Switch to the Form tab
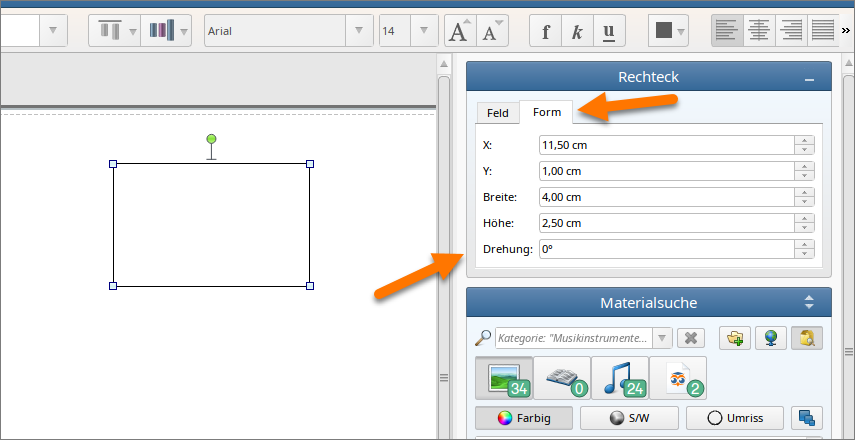 click(547, 112)
